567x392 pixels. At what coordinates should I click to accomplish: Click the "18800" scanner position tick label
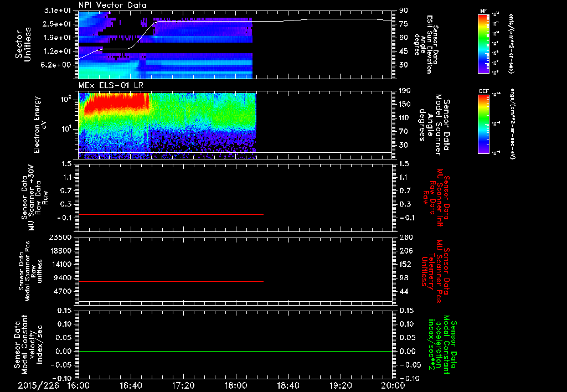[x=60, y=251]
